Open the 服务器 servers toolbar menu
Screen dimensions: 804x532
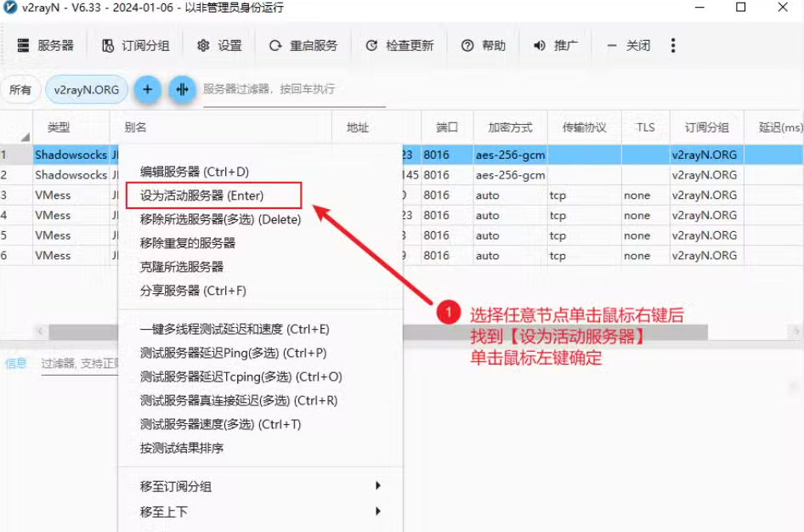[x=46, y=46]
